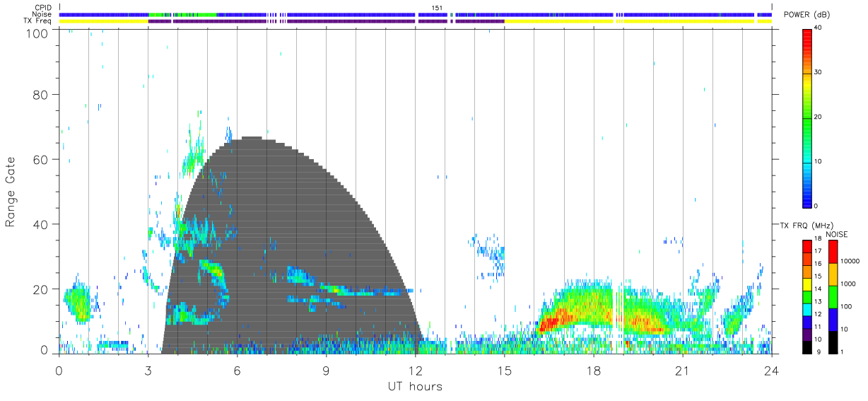Click the 'NOISE' legend title
868x401 pixels.
tap(837, 234)
